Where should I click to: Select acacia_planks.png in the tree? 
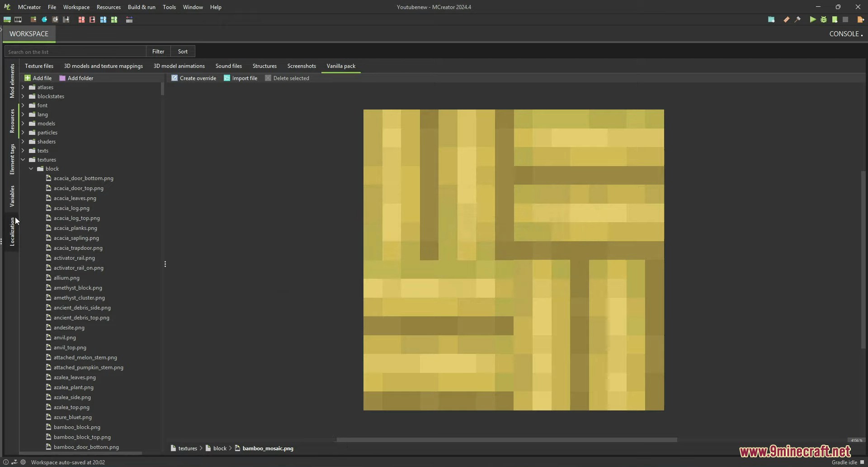(x=75, y=228)
